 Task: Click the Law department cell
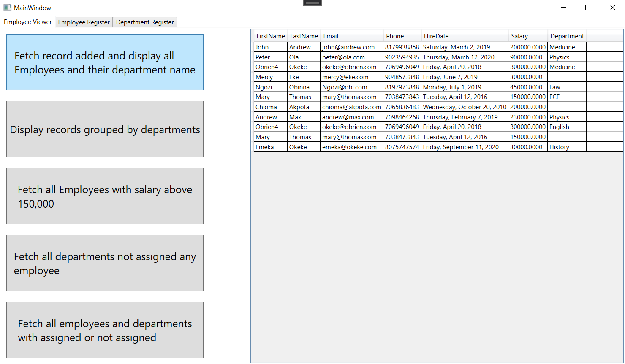(x=567, y=87)
